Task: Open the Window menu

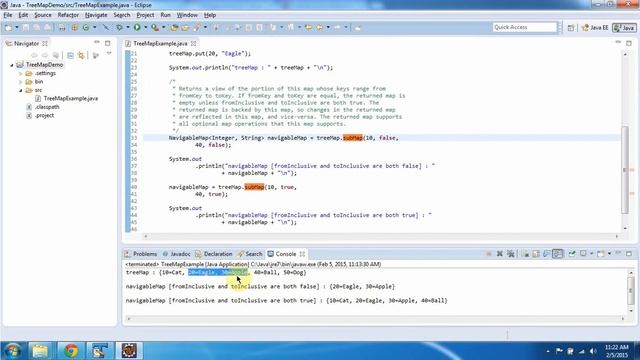Action: (187, 15)
